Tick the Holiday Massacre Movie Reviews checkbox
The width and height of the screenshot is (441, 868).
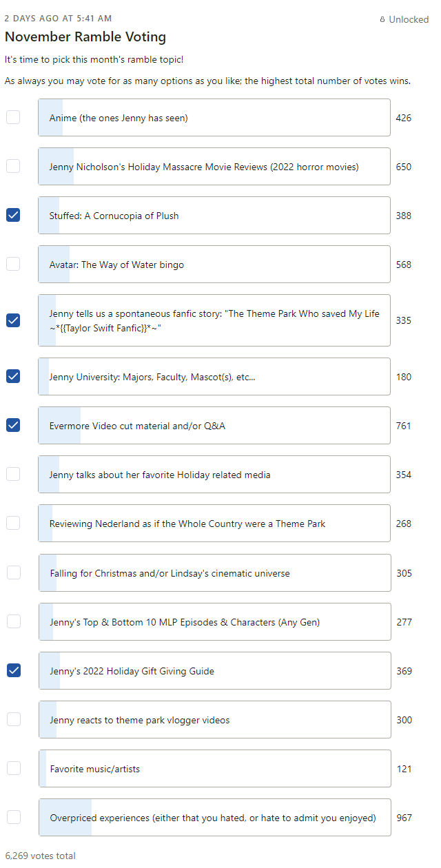coord(13,166)
